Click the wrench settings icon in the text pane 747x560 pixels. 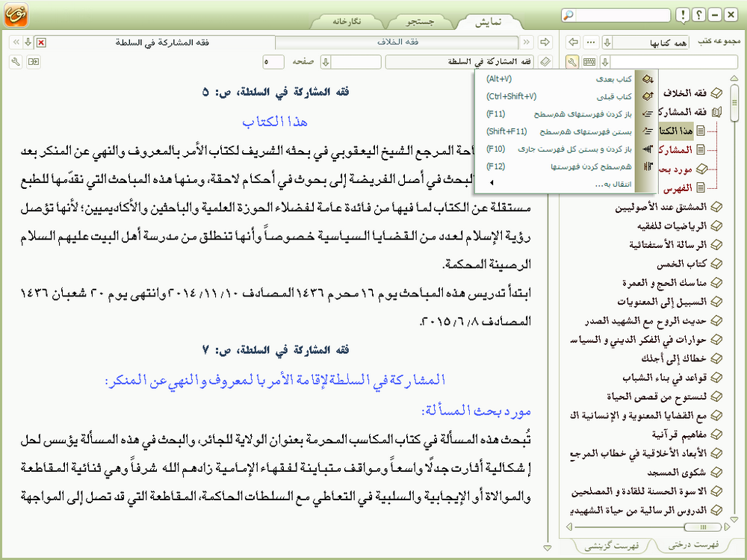pyautogui.click(x=16, y=61)
